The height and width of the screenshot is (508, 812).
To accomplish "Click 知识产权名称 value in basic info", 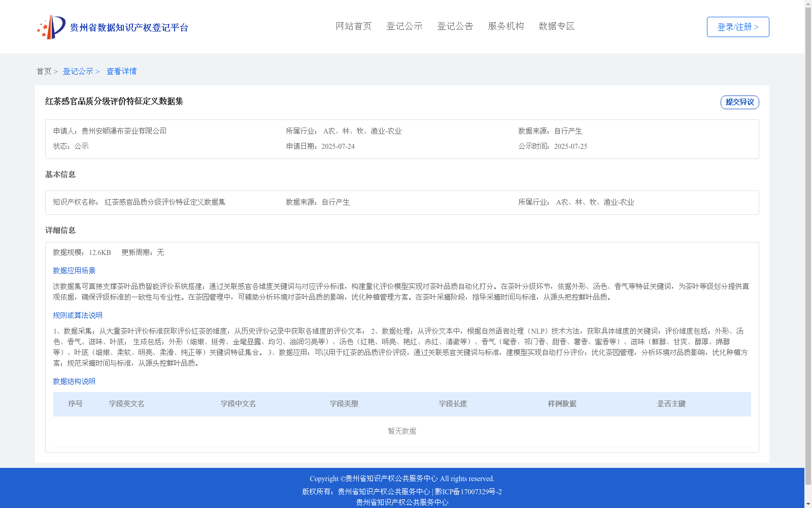I will pos(165,202).
